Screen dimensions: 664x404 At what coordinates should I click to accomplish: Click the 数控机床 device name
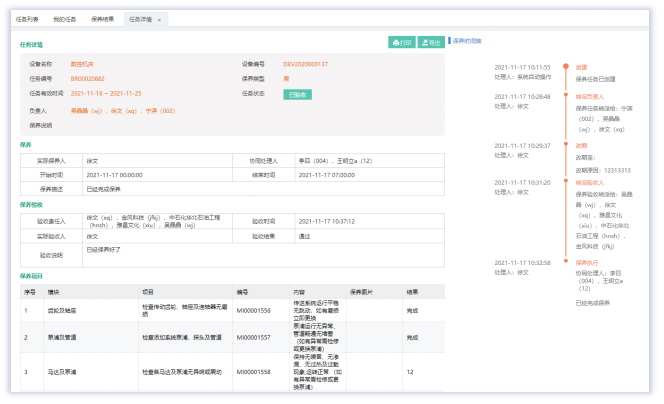(81, 64)
